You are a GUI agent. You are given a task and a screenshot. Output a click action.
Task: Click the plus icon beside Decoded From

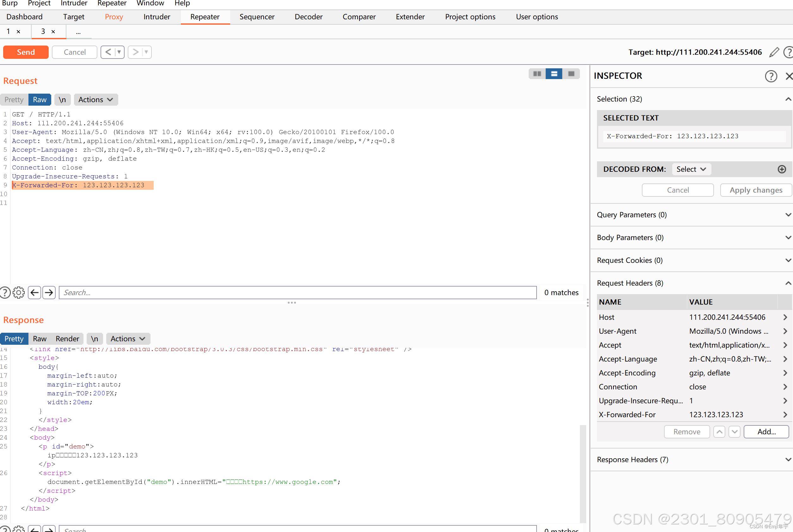(x=782, y=169)
